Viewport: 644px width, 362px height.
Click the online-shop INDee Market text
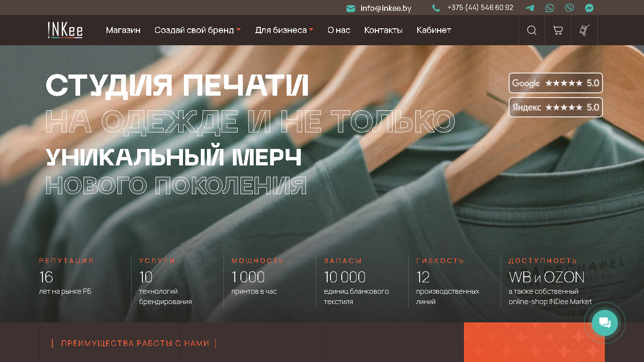coord(550,302)
